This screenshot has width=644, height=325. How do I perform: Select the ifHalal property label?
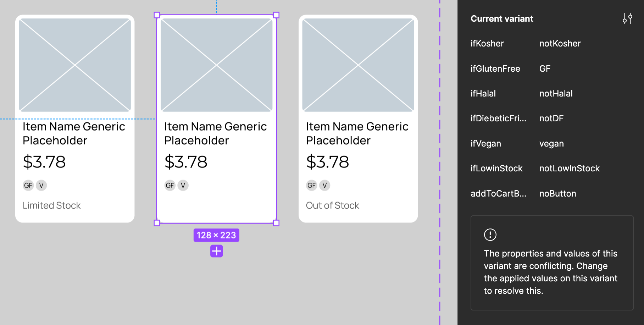[x=483, y=94]
